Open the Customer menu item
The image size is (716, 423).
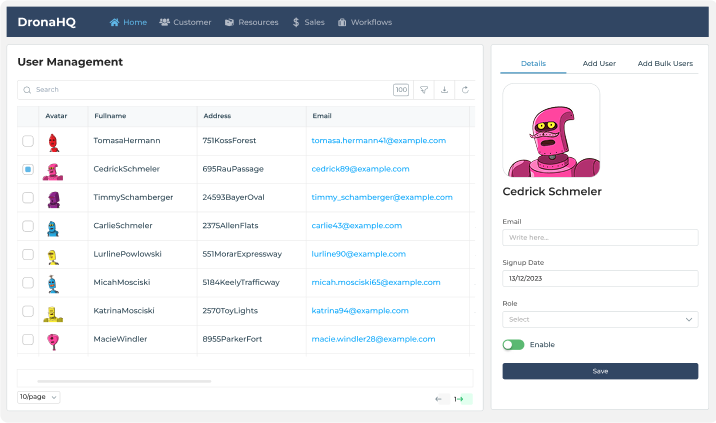point(185,22)
